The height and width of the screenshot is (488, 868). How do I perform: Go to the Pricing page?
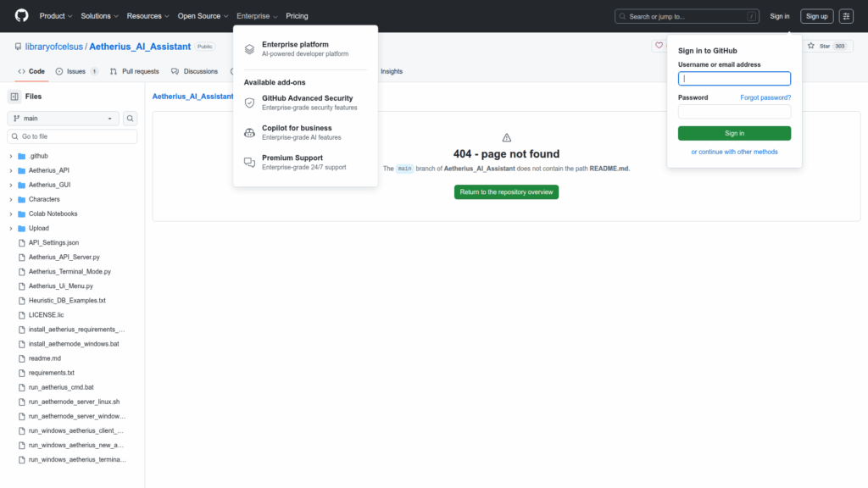pos(297,16)
